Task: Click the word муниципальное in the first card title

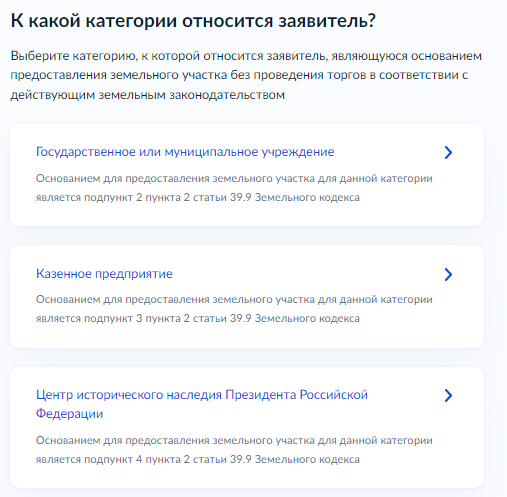Action: 211,152
